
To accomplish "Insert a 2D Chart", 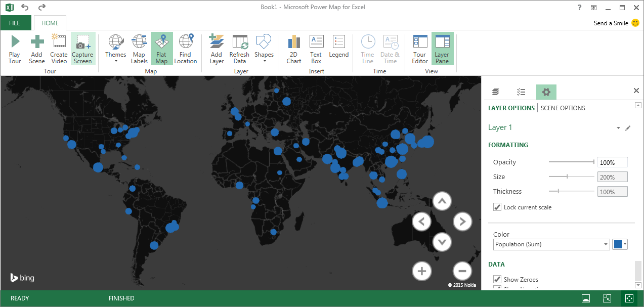I will (x=294, y=49).
